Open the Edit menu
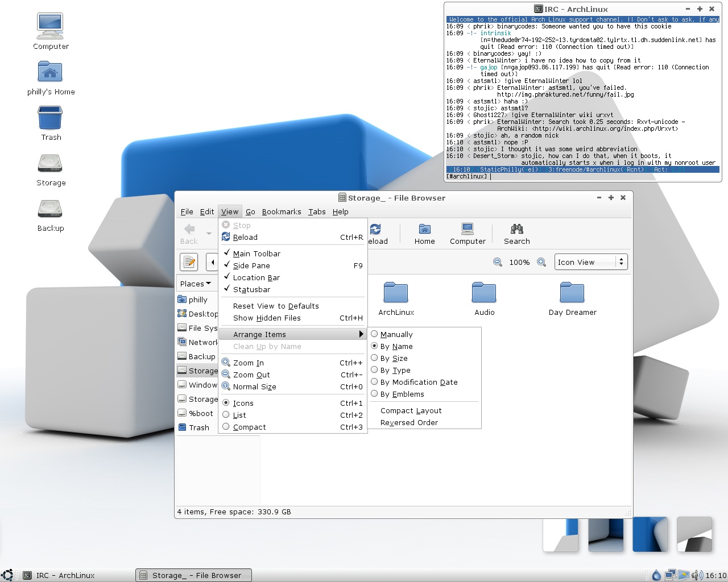This screenshot has height=582, width=728. tap(207, 211)
